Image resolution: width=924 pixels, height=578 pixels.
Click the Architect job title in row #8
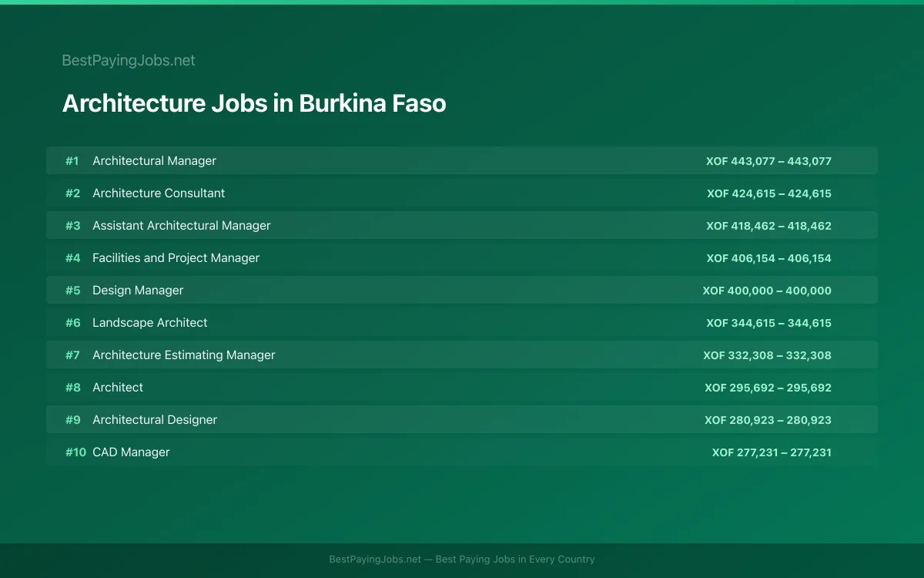(x=118, y=387)
